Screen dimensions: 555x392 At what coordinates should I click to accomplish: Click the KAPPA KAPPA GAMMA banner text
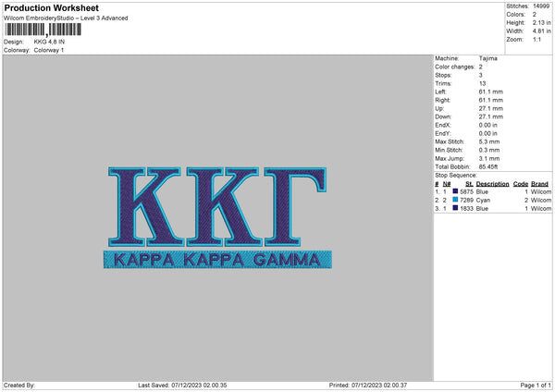click(x=217, y=259)
